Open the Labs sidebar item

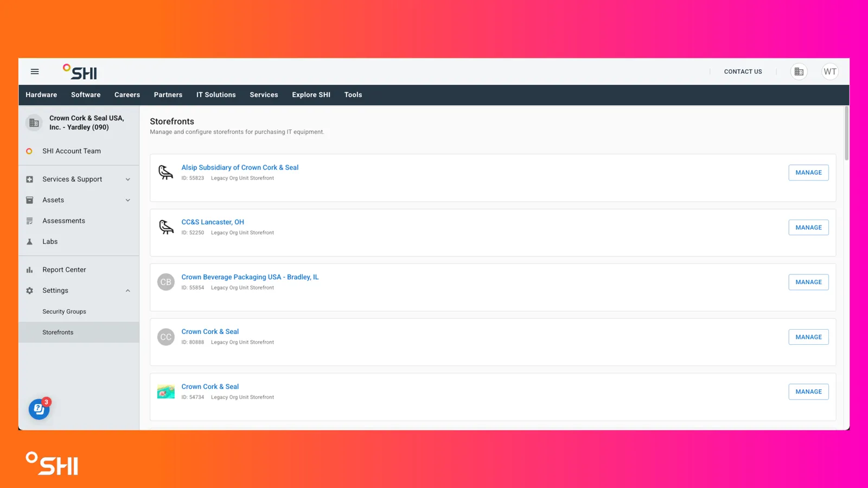click(79, 242)
